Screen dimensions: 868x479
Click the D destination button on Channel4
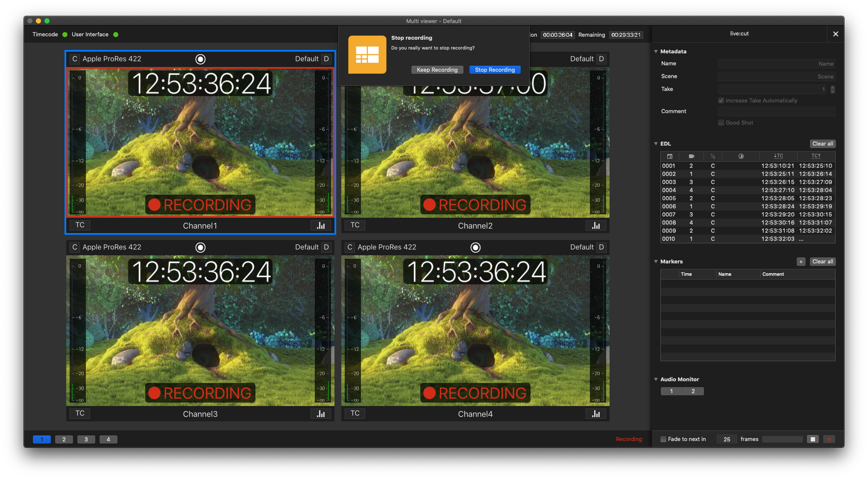(x=601, y=247)
